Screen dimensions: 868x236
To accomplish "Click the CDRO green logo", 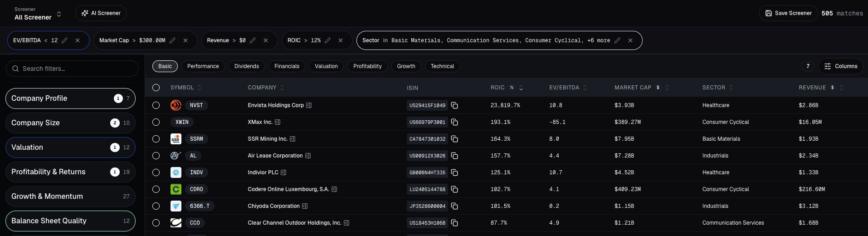I will point(176,189).
